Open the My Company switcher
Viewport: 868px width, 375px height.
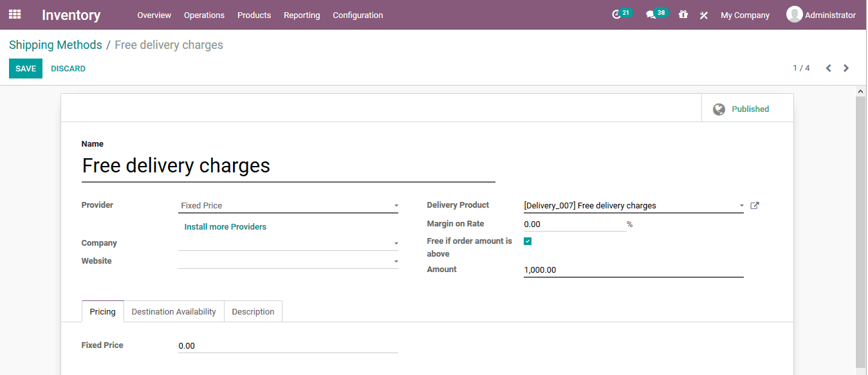coord(745,15)
